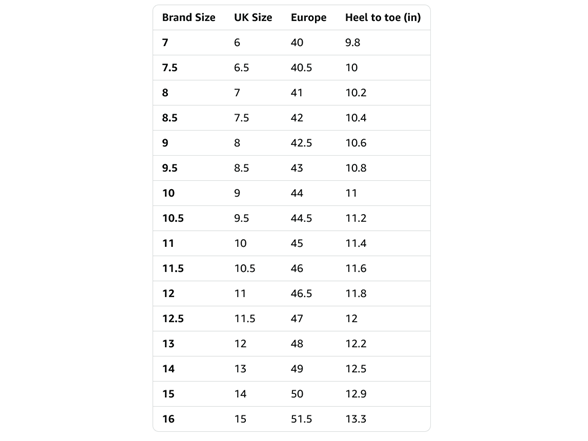Click the UK Size column header
Viewport: 588px width, 441px height.
[x=253, y=18]
